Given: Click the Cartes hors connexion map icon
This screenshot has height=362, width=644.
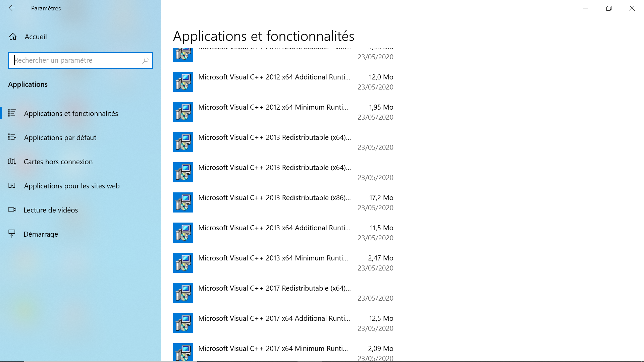Looking at the screenshot, I should (x=12, y=162).
